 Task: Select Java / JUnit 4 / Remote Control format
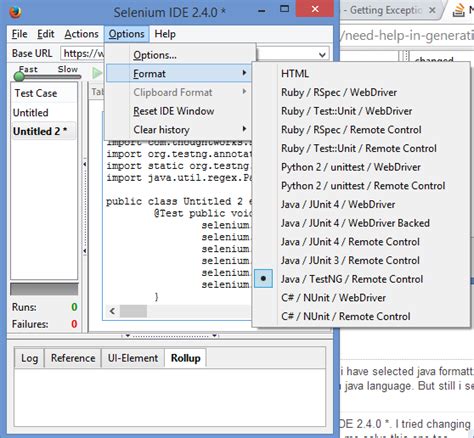pos(361,242)
